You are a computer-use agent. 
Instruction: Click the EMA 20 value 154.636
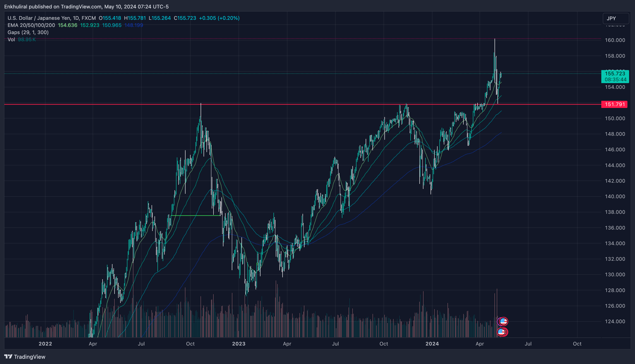pos(68,25)
